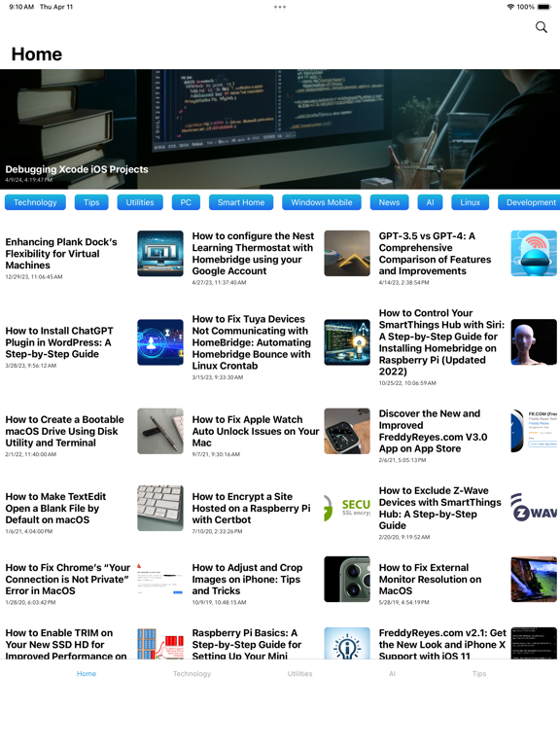This screenshot has height=747, width=560.
Task: Tap SSD diagram thumbnail for TRIM article
Action: tap(160, 643)
